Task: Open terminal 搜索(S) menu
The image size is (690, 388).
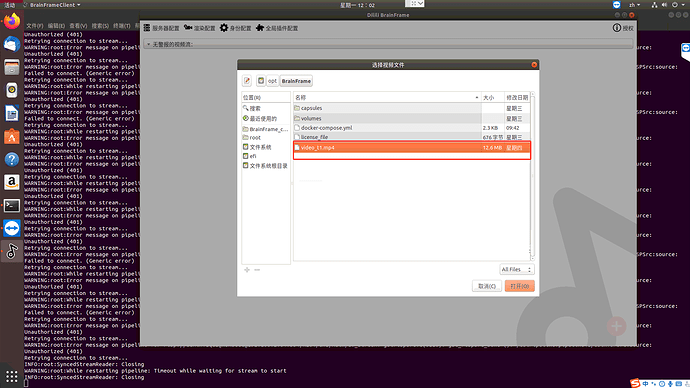Action: click(x=100, y=26)
